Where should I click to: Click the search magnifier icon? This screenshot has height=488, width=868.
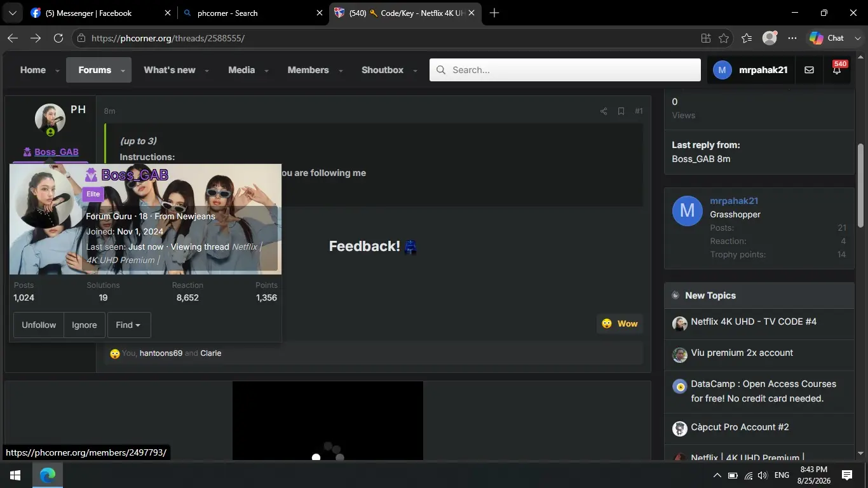coord(440,70)
